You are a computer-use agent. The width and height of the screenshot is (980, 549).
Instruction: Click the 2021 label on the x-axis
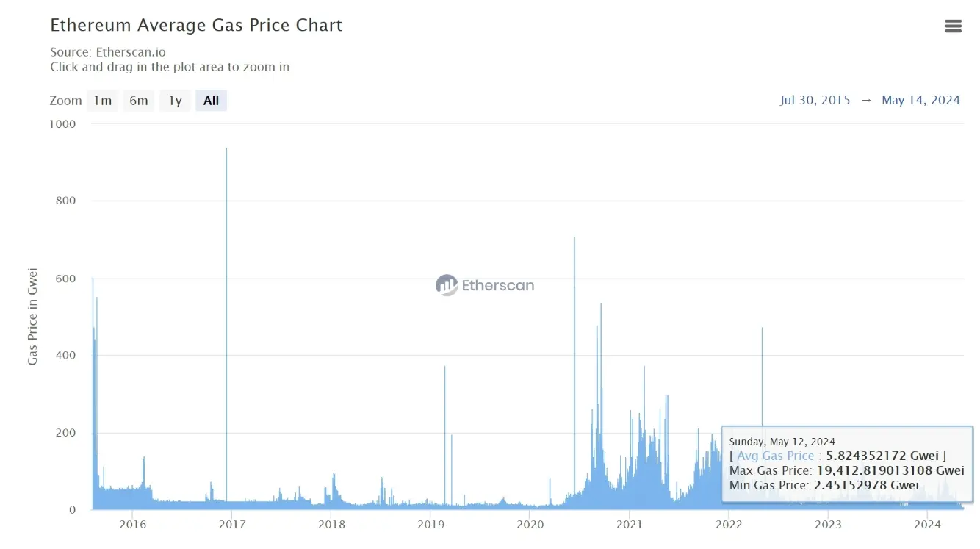(x=630, y=525)
